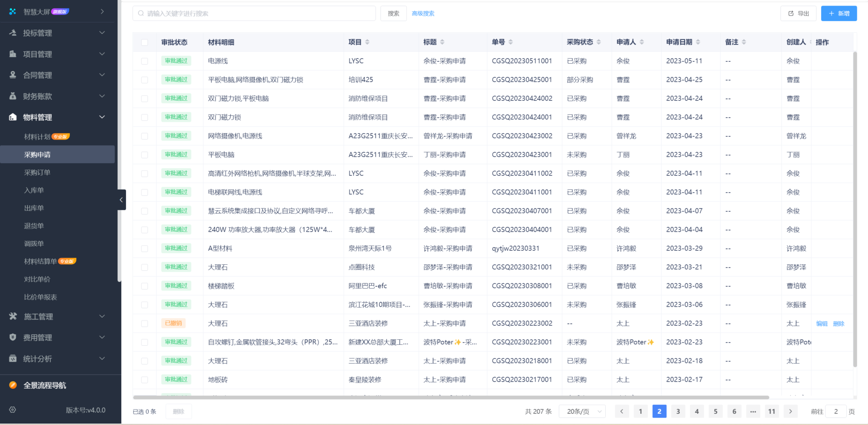Select the checkbox on the 已撤销 row

tap(145, 323)
